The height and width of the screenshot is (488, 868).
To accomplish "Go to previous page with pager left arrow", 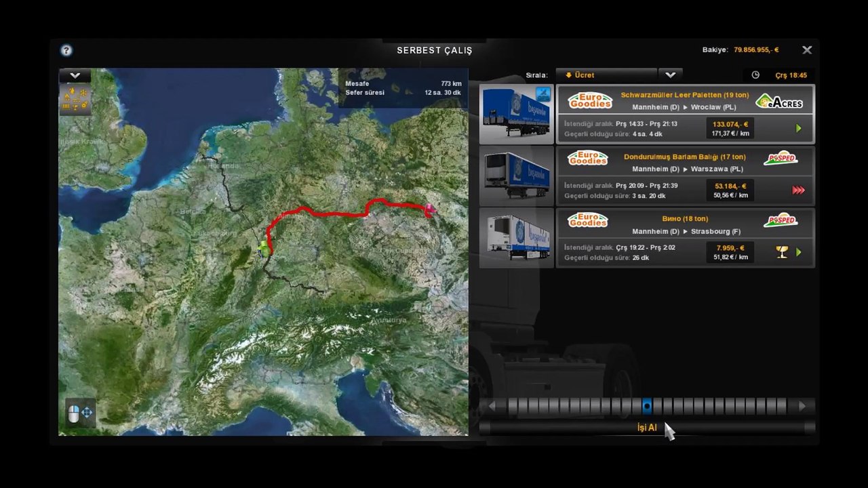I will pyautogui.click(x=492, y=406).
